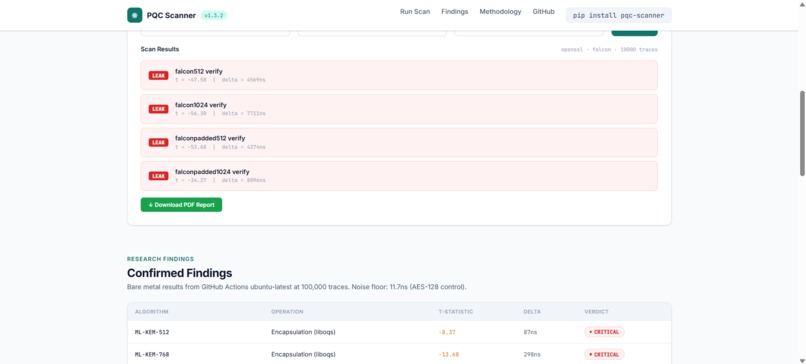This screenshot has height=364, width=806.
Task: Visit the GitHub nav link
Action: point(543,11)
